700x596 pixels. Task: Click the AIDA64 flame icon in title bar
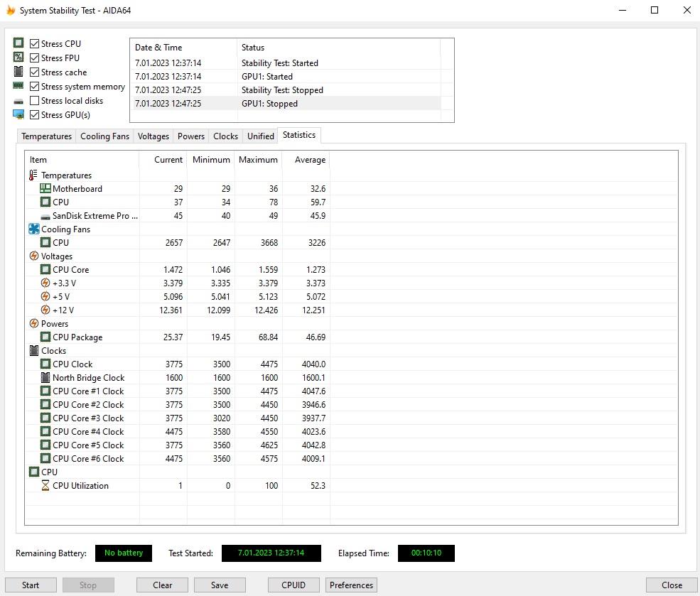tap(11, 10)
